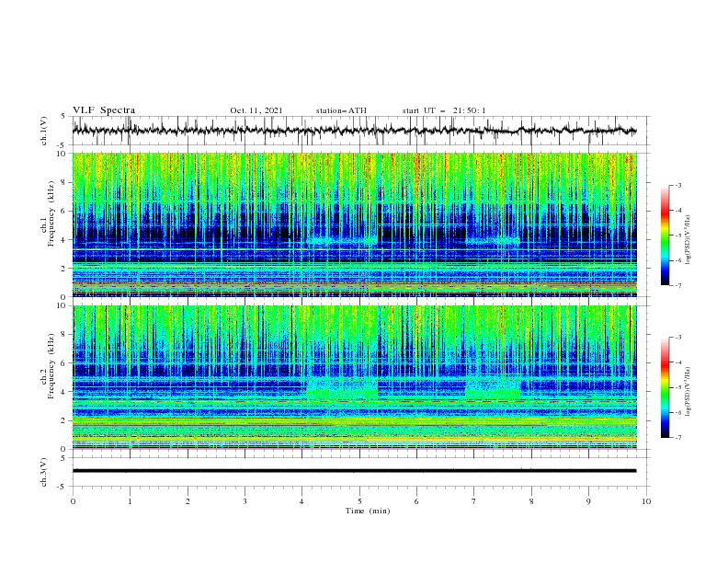Click the ch.2 emission burst near minute 4.5
The width and height of the screenshot is (728, 563).
coord(342,389)
